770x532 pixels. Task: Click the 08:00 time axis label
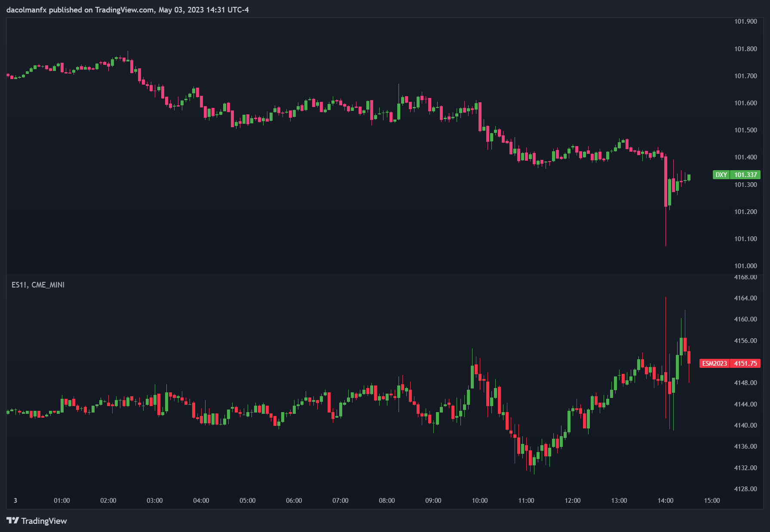coord(387,501)
